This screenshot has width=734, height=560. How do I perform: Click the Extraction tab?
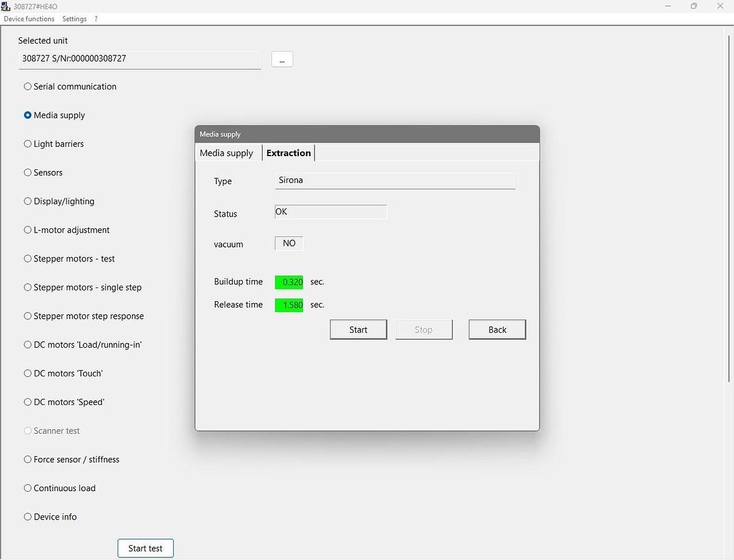288,153
